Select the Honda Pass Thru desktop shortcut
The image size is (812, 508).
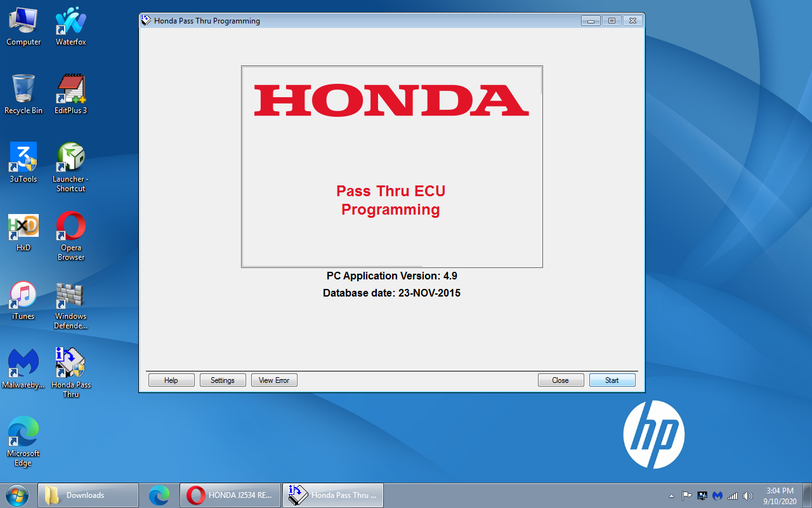[70, 373]
